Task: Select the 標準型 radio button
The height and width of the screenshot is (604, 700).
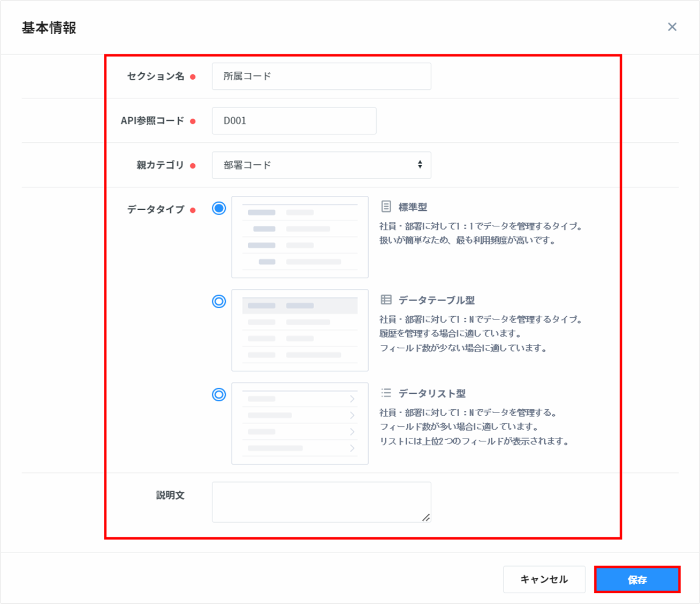Action: (x=219, y=208)
